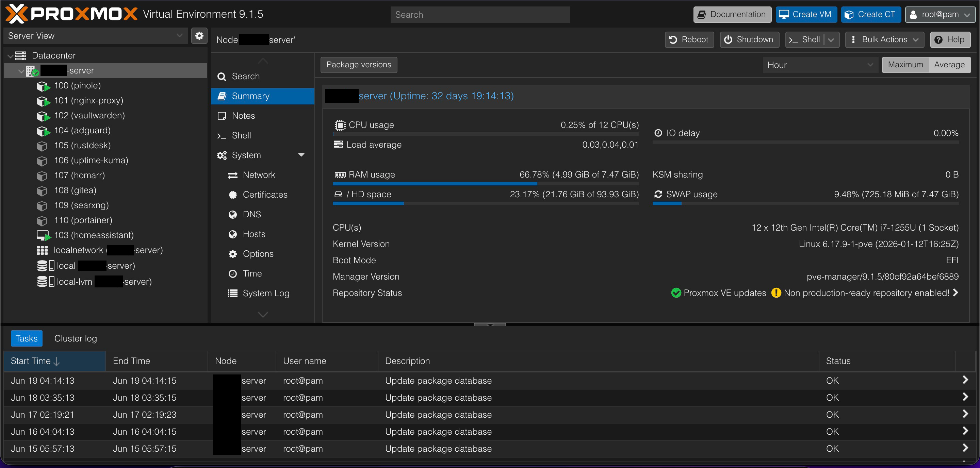The image size is (980, 468).
Task: Select the Maximum toggle
Action: click(905, 65)
